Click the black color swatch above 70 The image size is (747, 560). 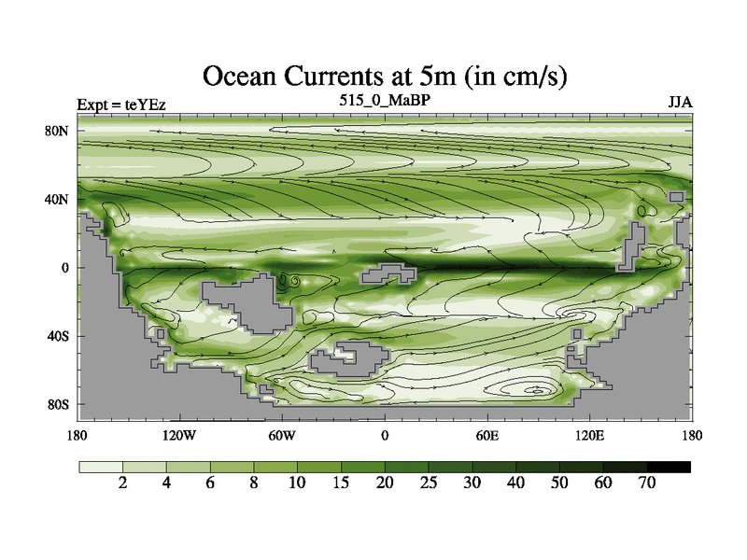(669, 467)
